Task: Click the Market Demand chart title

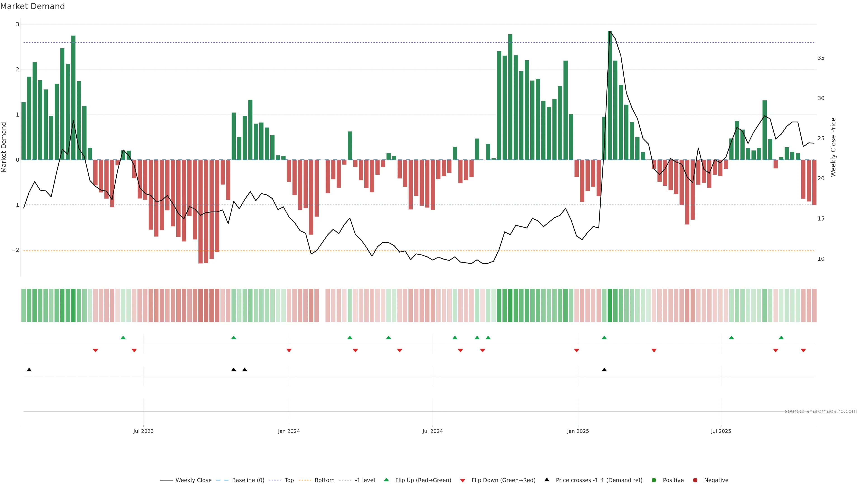Action: point(32,6)
